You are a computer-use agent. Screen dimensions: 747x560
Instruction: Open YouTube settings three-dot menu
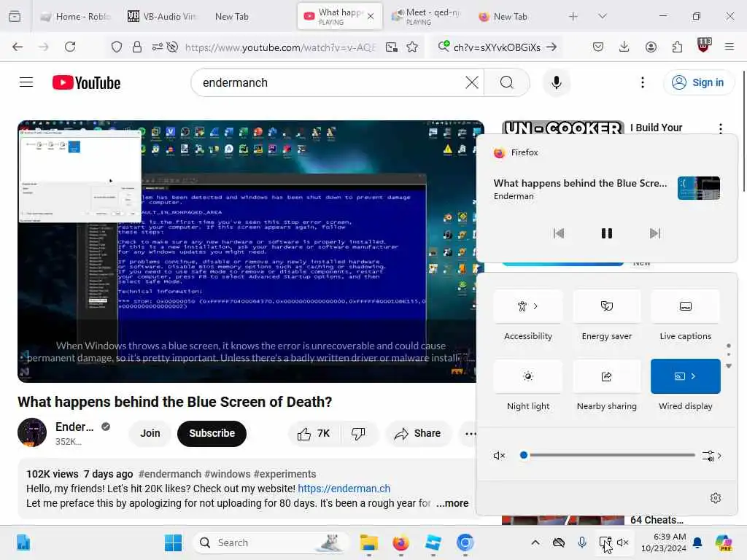[x=643, y=82]
